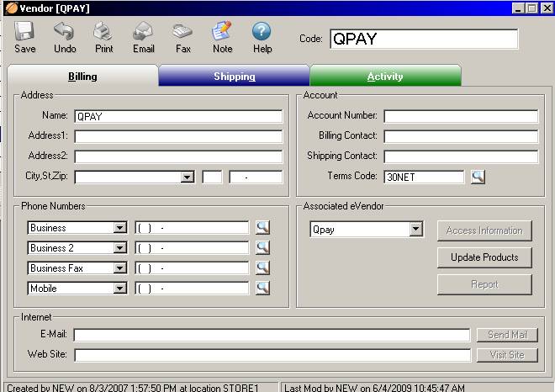Click the Address1 input field
The height and width of the screenshot is (392, 555).
coord(179,136)
